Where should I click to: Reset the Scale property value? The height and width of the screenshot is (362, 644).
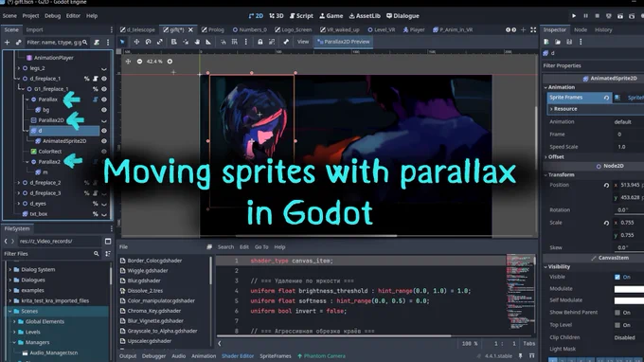606,223
